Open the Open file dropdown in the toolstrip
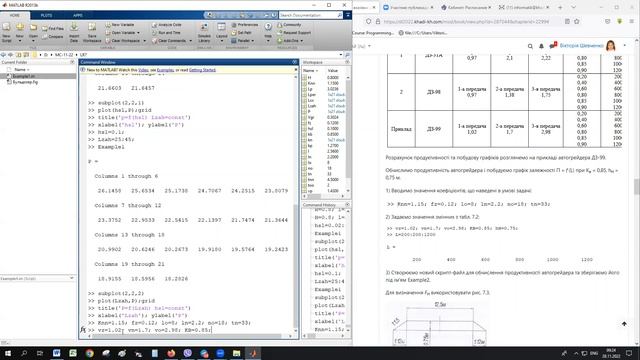 pyautogui.click(x=33, y=41)
